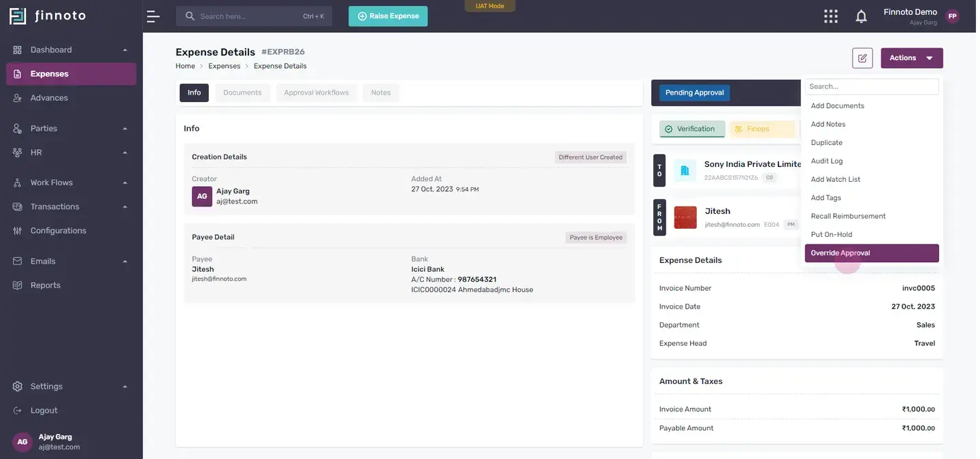Expand the Settings menu arrow

[125, 387]
